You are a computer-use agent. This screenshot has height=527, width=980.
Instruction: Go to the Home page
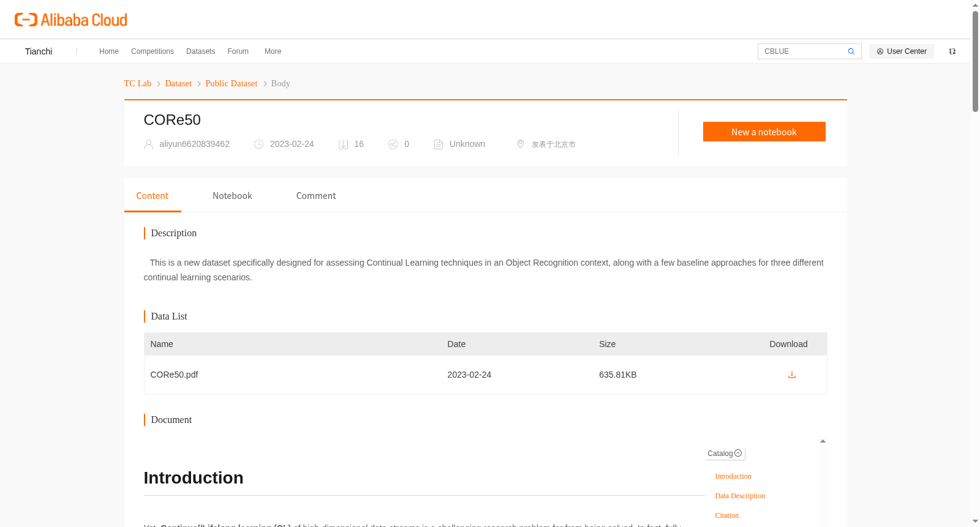coord(109,51)
